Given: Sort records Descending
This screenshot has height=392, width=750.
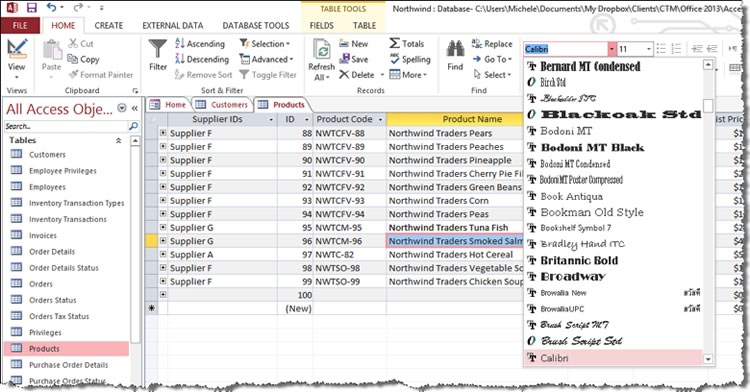Looking at the screenshot, I should (x=202, y=59).
